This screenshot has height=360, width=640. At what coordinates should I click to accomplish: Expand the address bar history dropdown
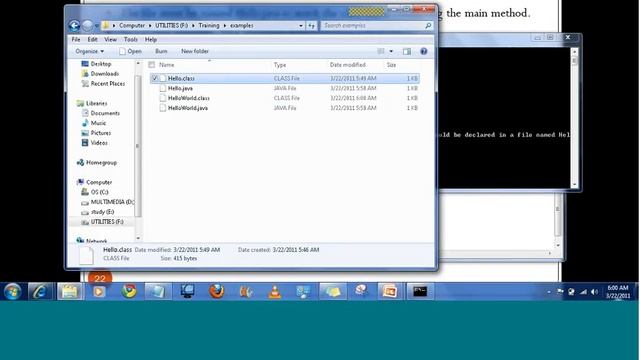(x=300, y=26)
